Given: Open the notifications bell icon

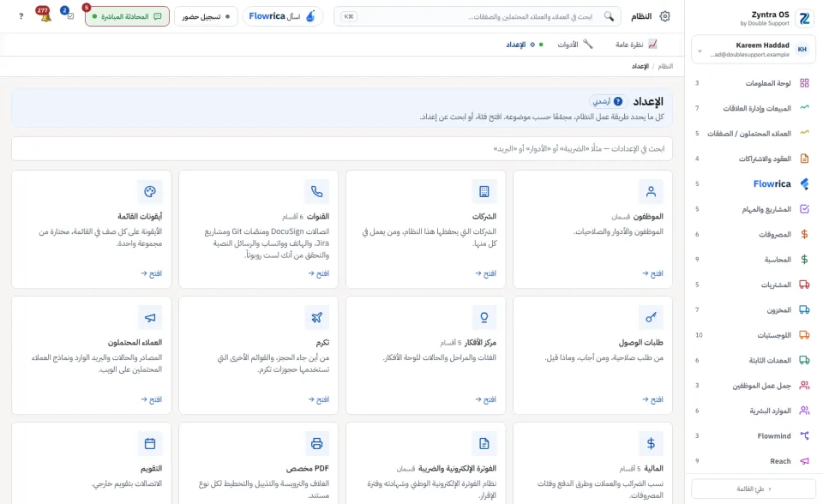Looking at the screenshot, I should pos(45,16).
